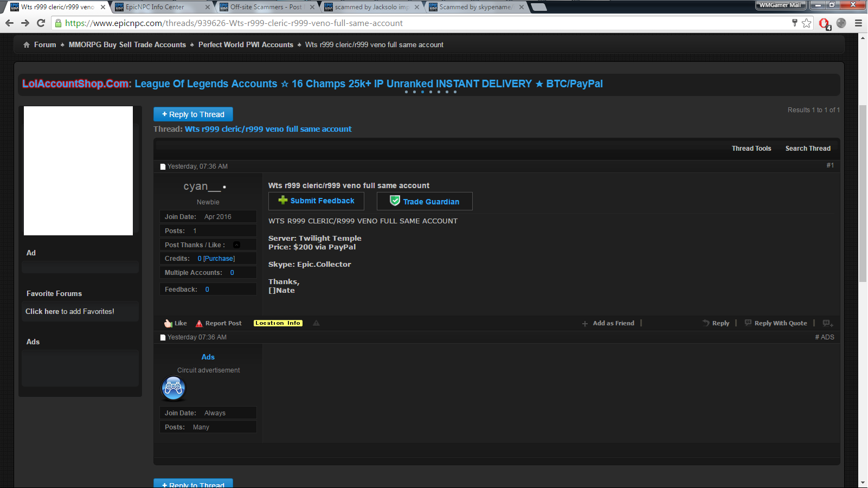Open the Thread Tools dropdown
Viewport: 868px width, 488px height.
click(751, 149)
